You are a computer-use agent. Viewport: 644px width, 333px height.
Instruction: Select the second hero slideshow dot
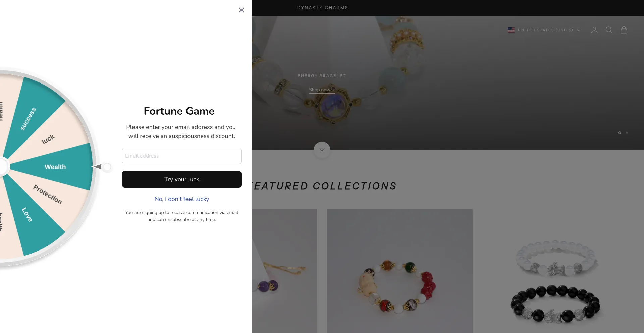[627, 133]
